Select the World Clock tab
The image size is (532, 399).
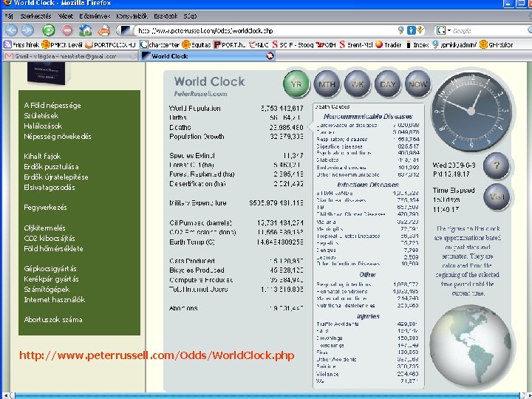coord(204,56)
